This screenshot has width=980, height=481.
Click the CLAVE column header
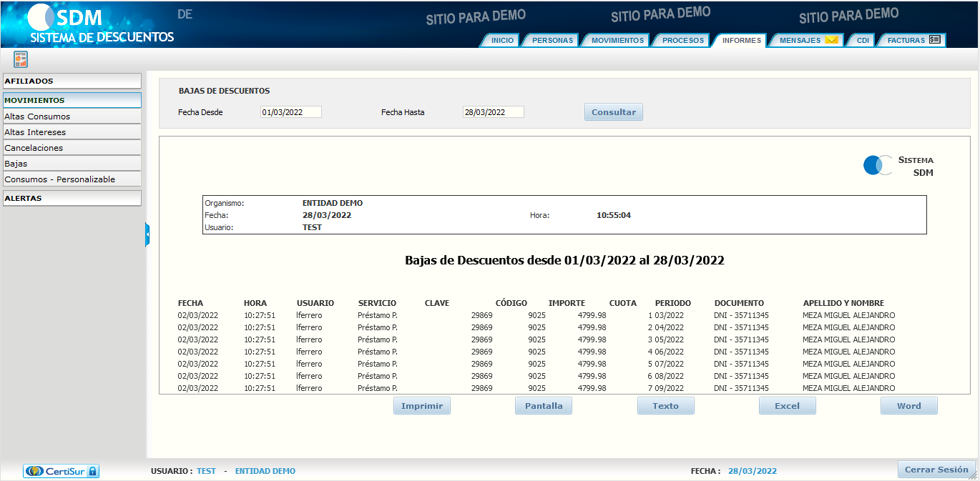tap(437, 303)
